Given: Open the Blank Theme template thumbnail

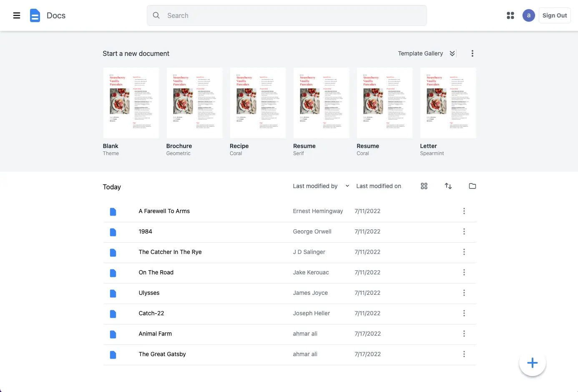Looking at the screenshot, I should coord(131,103).
